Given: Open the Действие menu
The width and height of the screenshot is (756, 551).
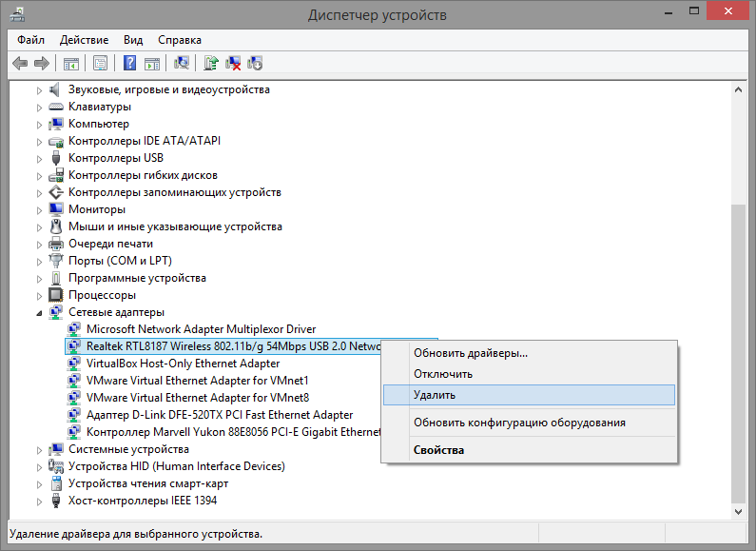Looking at the screenshot, I should 84,40.
